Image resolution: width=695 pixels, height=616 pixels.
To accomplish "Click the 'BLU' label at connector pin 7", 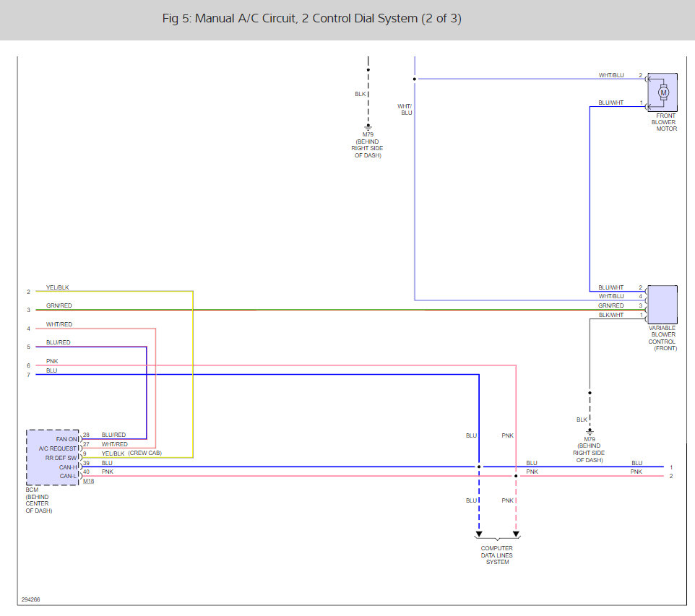I will (x=51, y=370).
